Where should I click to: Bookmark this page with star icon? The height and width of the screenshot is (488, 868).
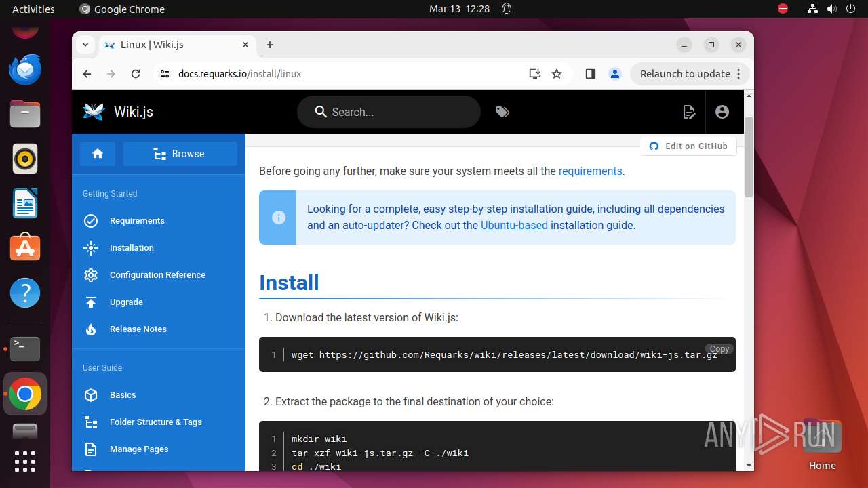point(557,74)
